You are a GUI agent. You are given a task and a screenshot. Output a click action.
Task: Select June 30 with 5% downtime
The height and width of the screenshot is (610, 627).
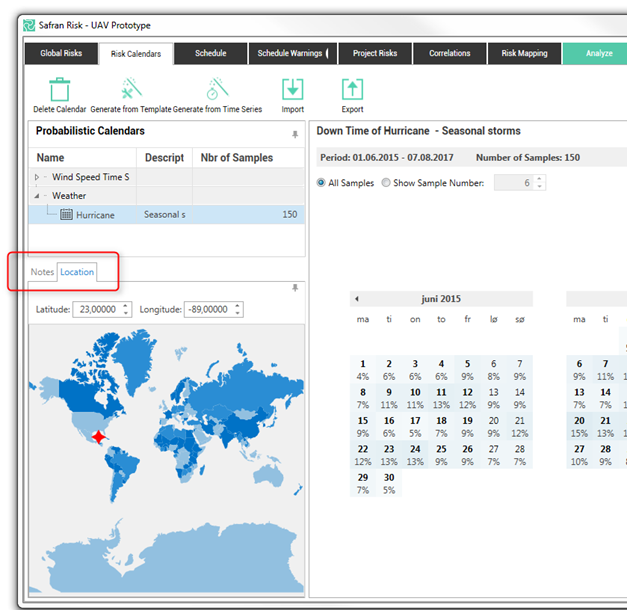(x=389, y=483)
